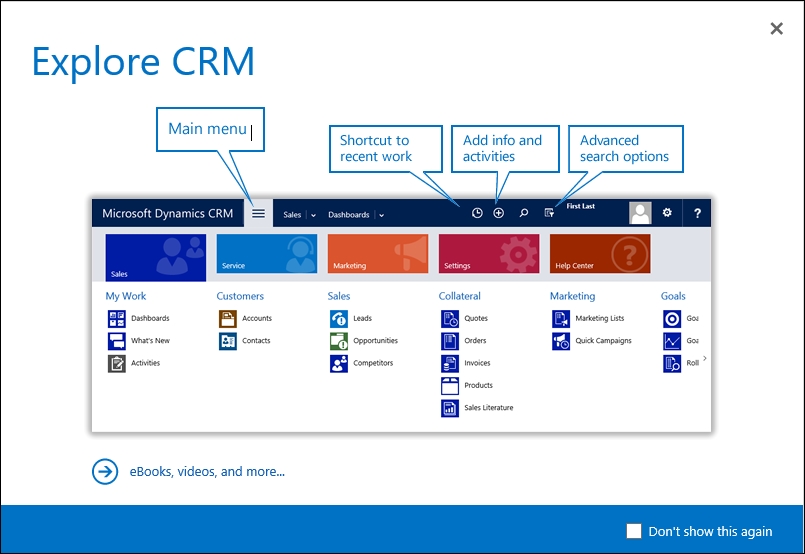The image size is (805, 554).
Task: Click the Opportunities icon
Action: pyautogui.click(x=339, y=341)
